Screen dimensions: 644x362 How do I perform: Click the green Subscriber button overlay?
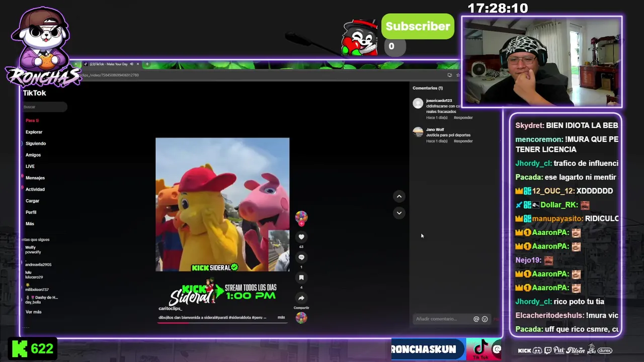[x=418, y=27]
